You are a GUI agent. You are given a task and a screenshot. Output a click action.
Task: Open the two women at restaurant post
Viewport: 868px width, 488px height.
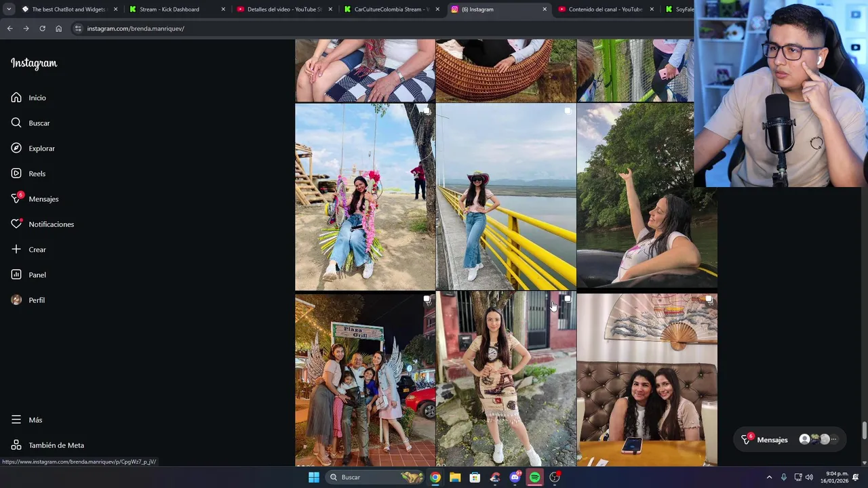click(x=647, y=380)
